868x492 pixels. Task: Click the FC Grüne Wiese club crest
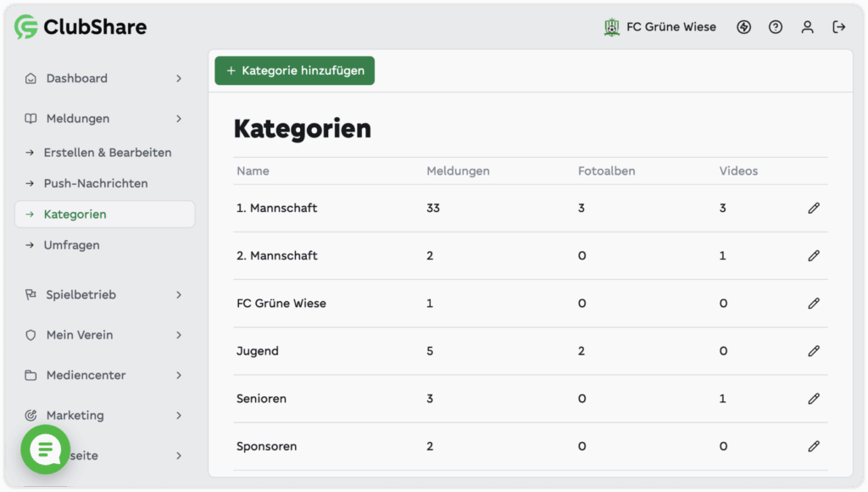pyautogui.click(x=612, y=26)
